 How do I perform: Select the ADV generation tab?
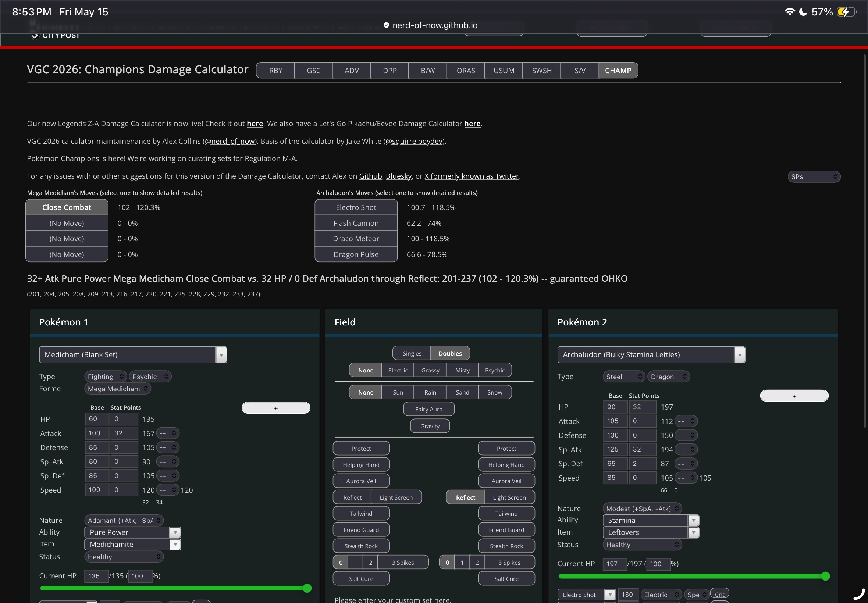click(x=352, y=71)
